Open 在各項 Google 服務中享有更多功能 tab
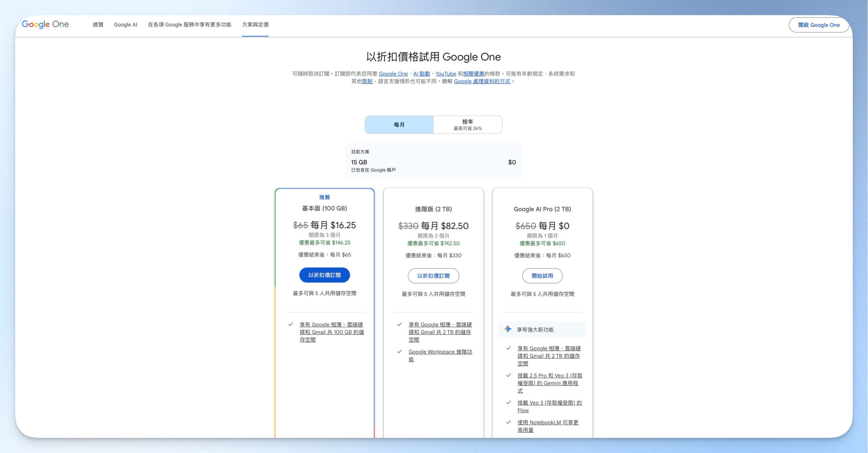The height and width of the screenshot is (453, 868). click(190, 25)
